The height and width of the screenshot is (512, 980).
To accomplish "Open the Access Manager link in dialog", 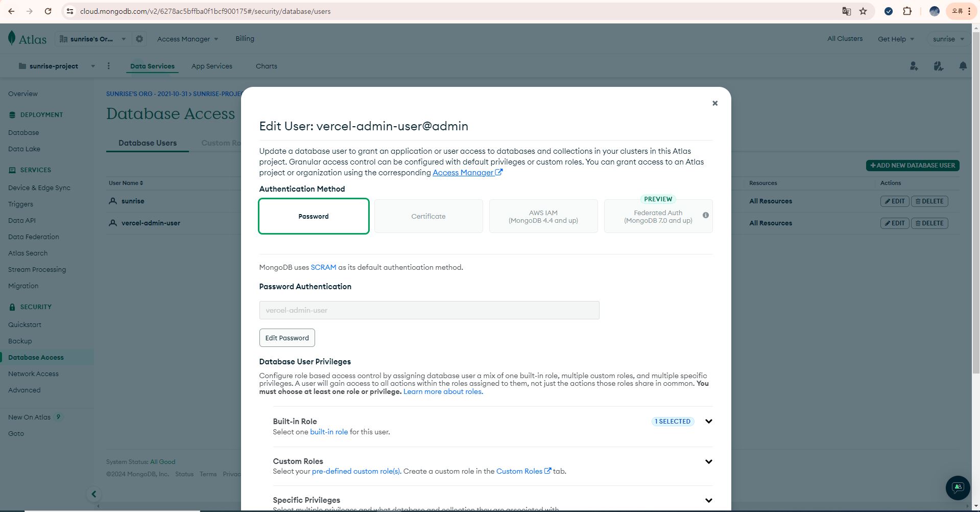I will coord(467,173).
